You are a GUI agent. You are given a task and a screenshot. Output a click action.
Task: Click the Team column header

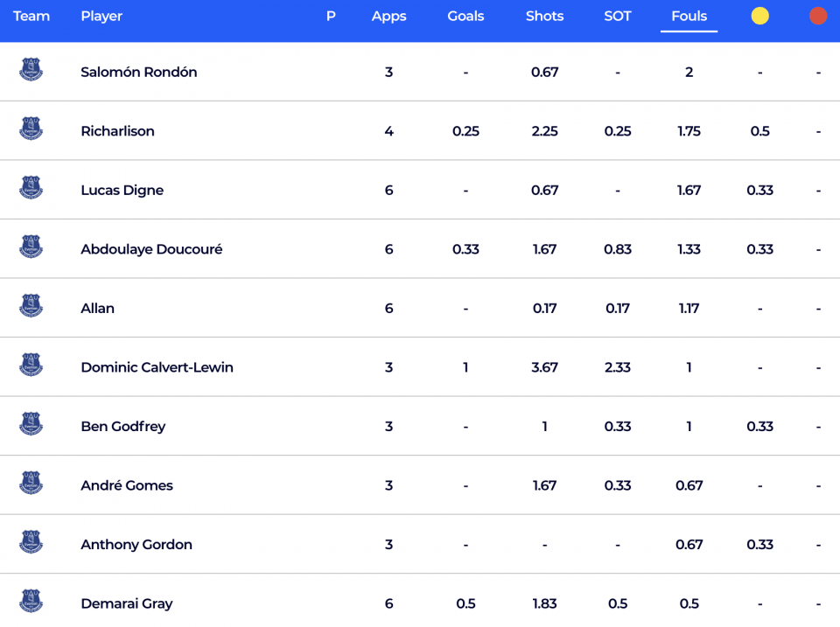[x=31, y=16]
